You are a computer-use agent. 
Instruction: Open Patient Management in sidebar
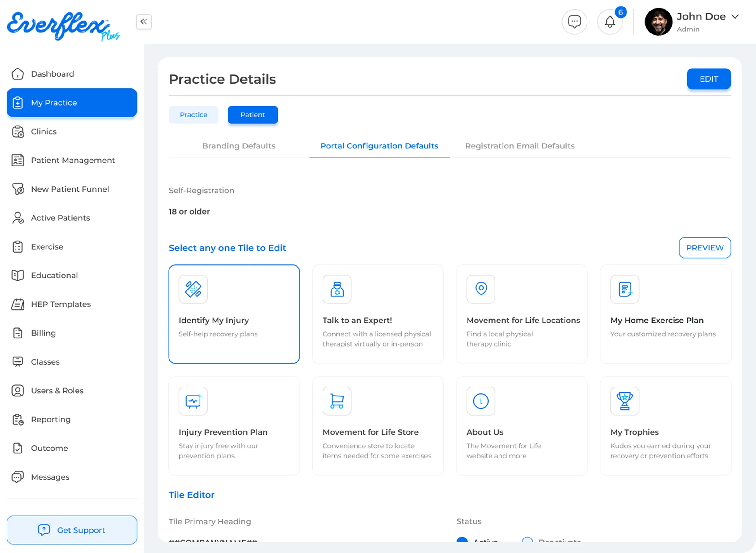click(73, 160)
